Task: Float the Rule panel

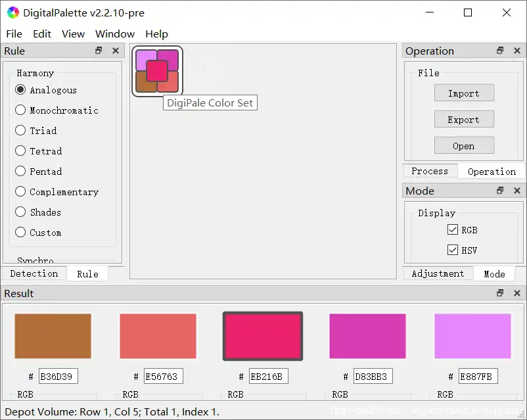Action: (99, 51)
